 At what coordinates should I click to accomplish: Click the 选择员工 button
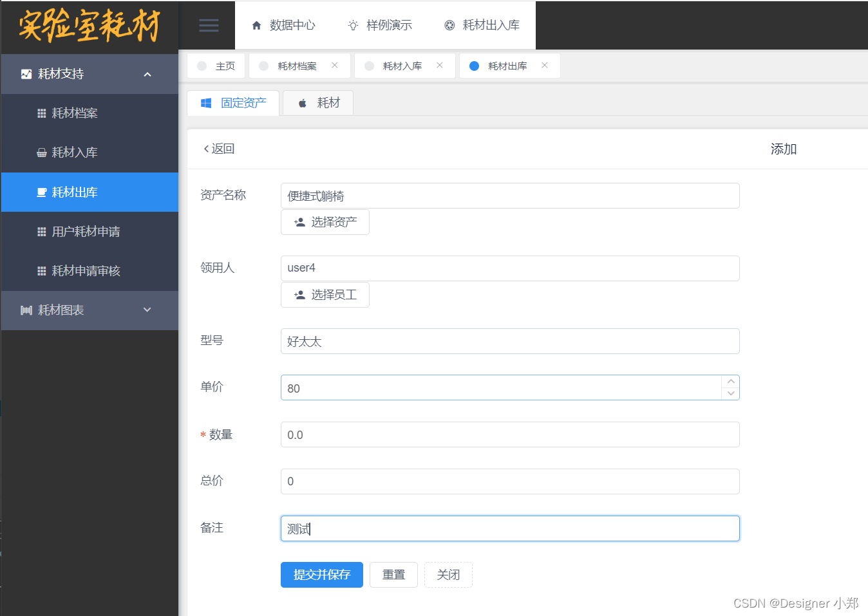[x=325, y=295]
